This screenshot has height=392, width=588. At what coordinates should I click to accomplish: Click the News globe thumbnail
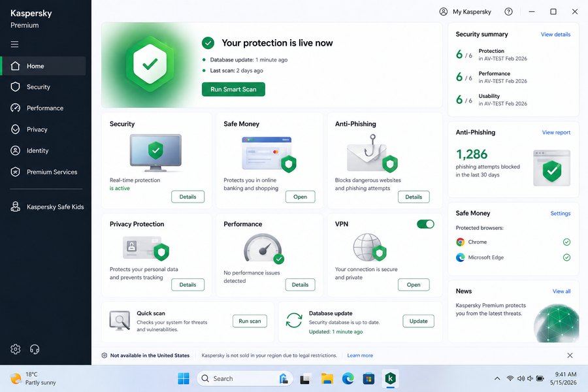click(557, 323)
